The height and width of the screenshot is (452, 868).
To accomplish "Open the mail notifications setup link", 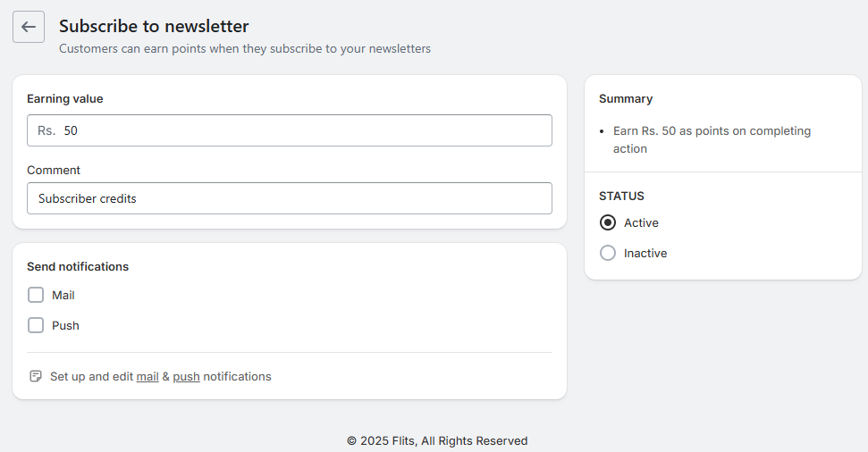I will coord(147,377).
